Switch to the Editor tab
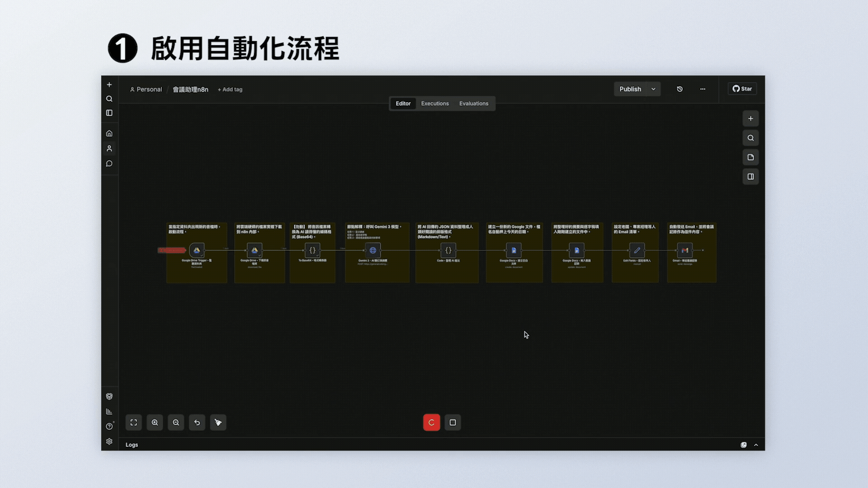Screen dimensions: 868x488 click(403, 103)
